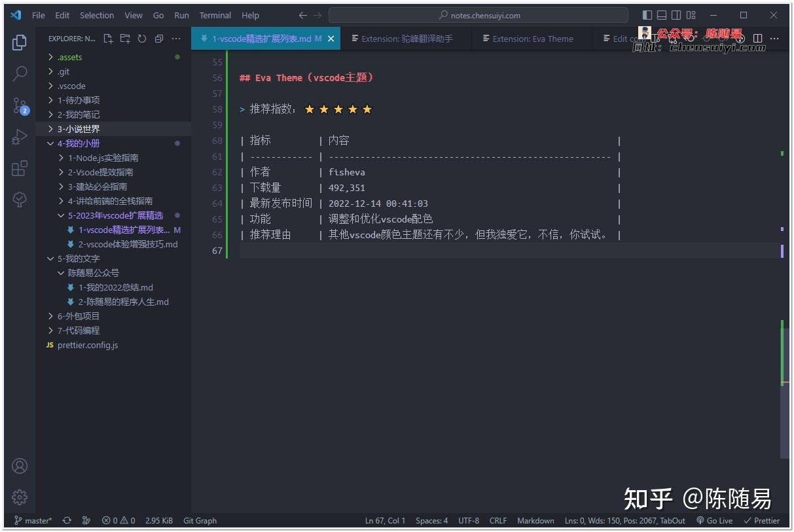This screenshot has height=532, width=794.
Task: Open the Extensions view icon
Action: point(19,169)
